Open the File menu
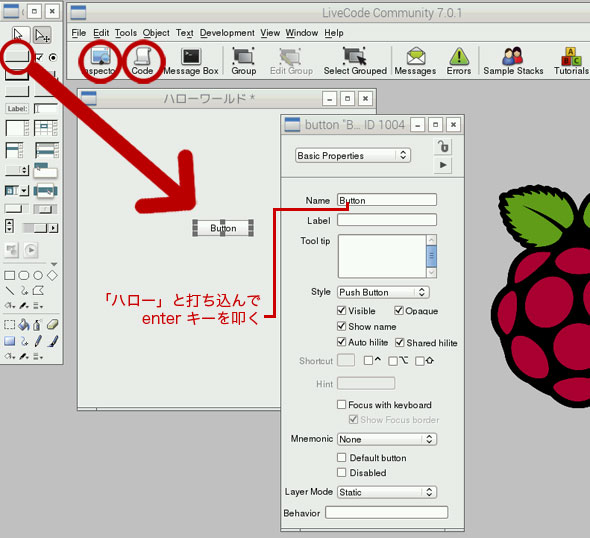This screenshot has height=538, width=590. point(79,33)
